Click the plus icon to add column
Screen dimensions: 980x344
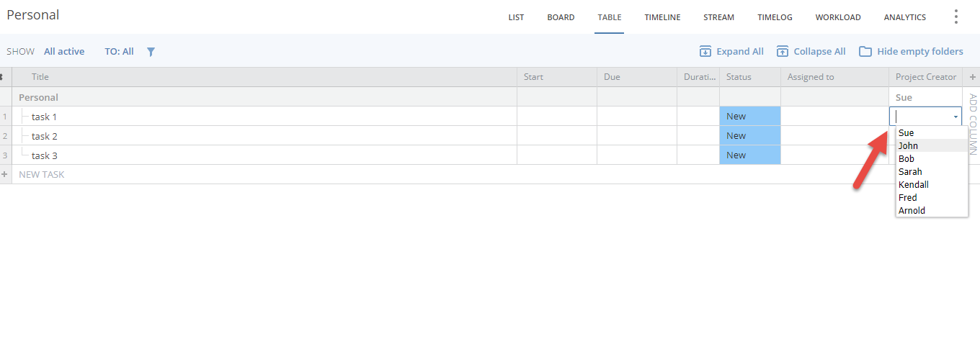coord(972,77)
